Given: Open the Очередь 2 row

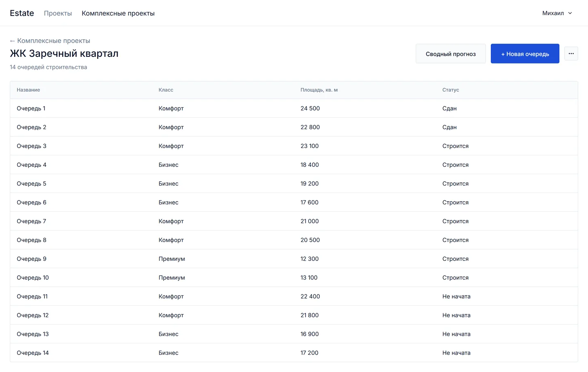Looking at the screenshot, I should tap(294, 127).
